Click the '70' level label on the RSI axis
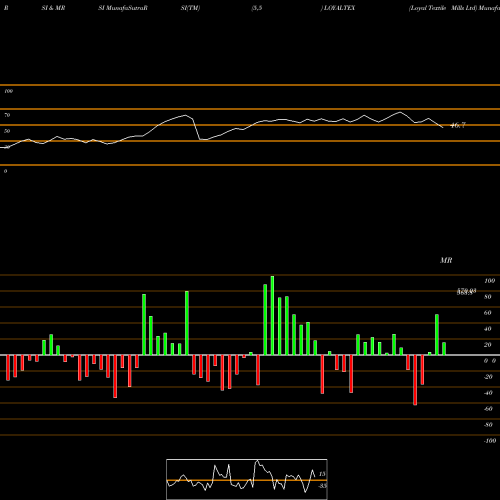The width and height of the screenshot is (500, 500). (7, 115)
